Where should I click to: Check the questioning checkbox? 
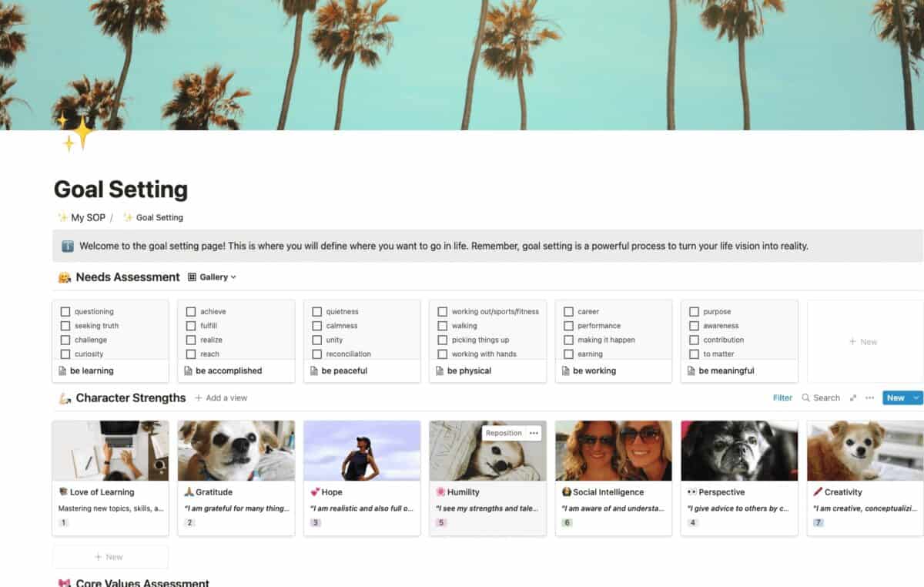(x=65, y=312)
